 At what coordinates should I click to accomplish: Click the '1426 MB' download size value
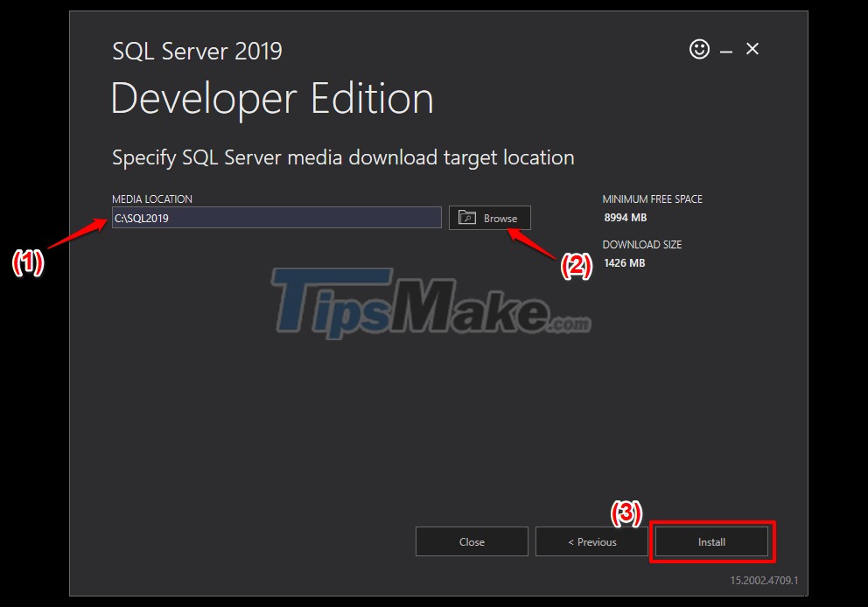click(625, 263)
